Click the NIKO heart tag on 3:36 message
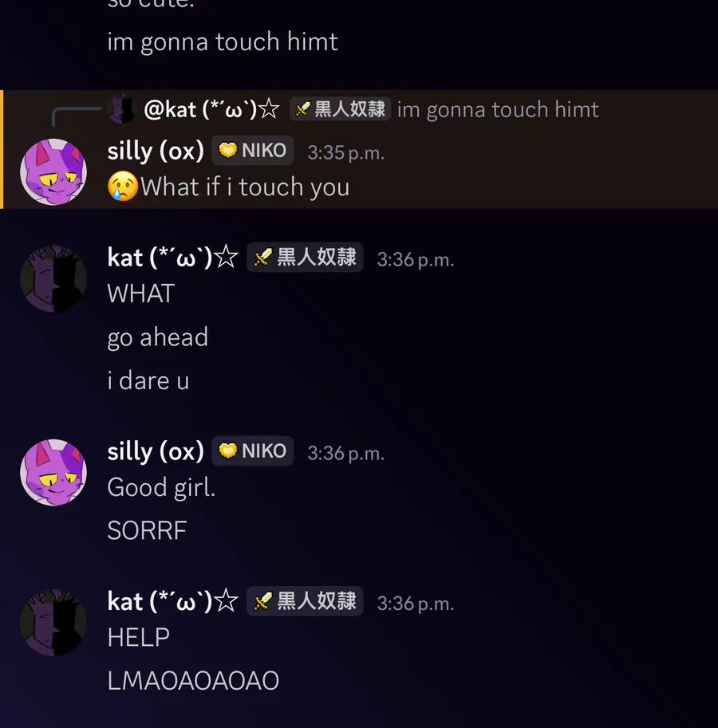Viewport: 718px width, 728px height. coord(253,451)
